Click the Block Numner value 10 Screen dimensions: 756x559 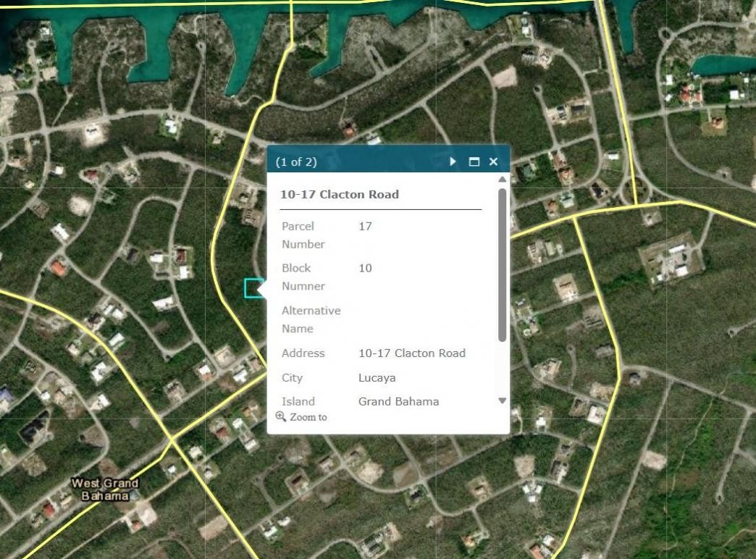coord(365,268)
